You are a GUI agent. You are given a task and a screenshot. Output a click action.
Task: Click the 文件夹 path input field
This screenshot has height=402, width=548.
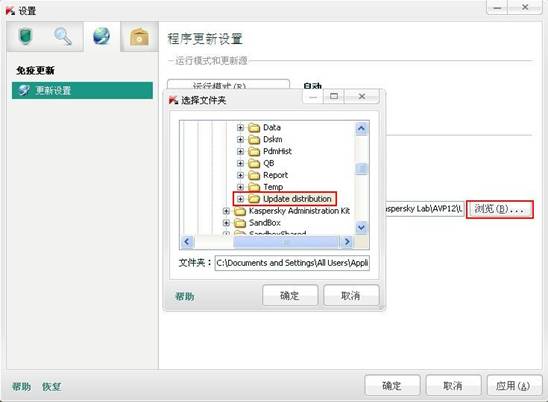point(292,263)
